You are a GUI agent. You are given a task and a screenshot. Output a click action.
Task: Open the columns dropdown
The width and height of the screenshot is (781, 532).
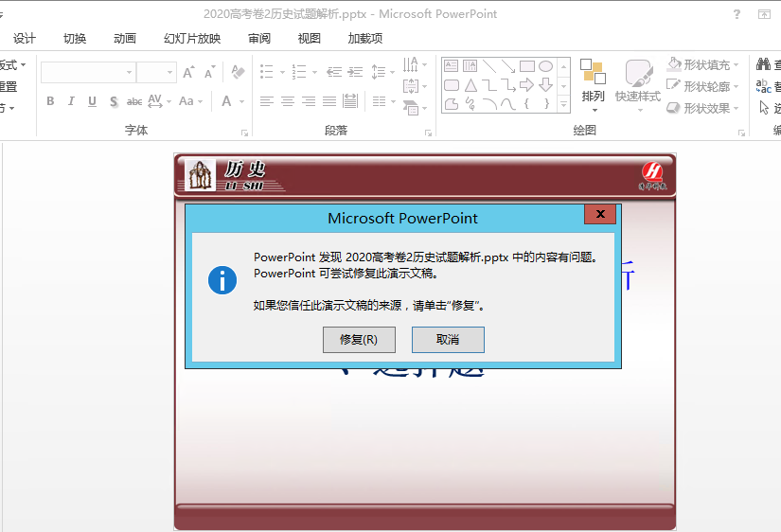pos(384,101)
